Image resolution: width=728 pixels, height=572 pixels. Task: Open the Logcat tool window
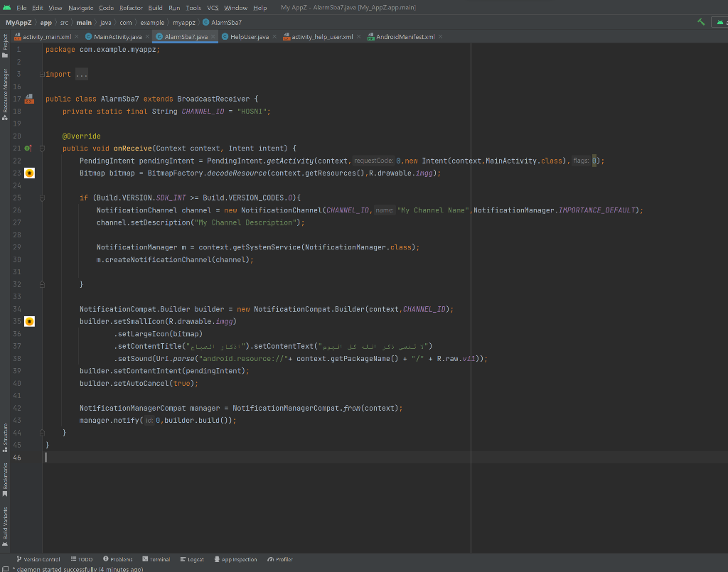coord(192,559)
